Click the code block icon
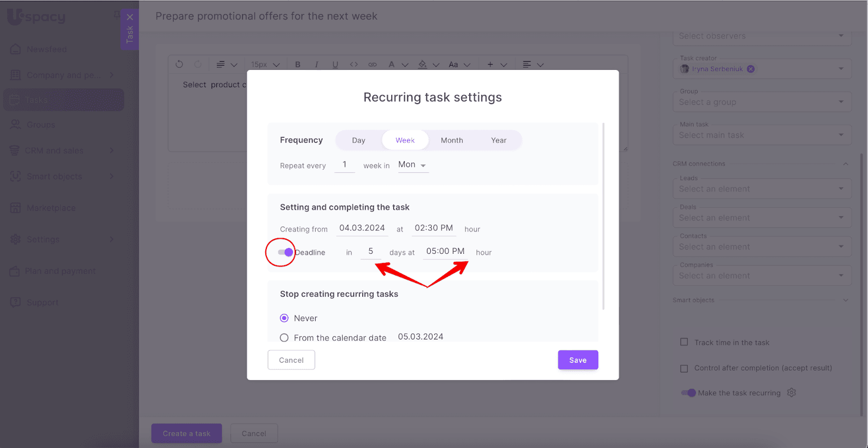The height and width of the screenshot is (448, 868). click(x=354, y=65)
